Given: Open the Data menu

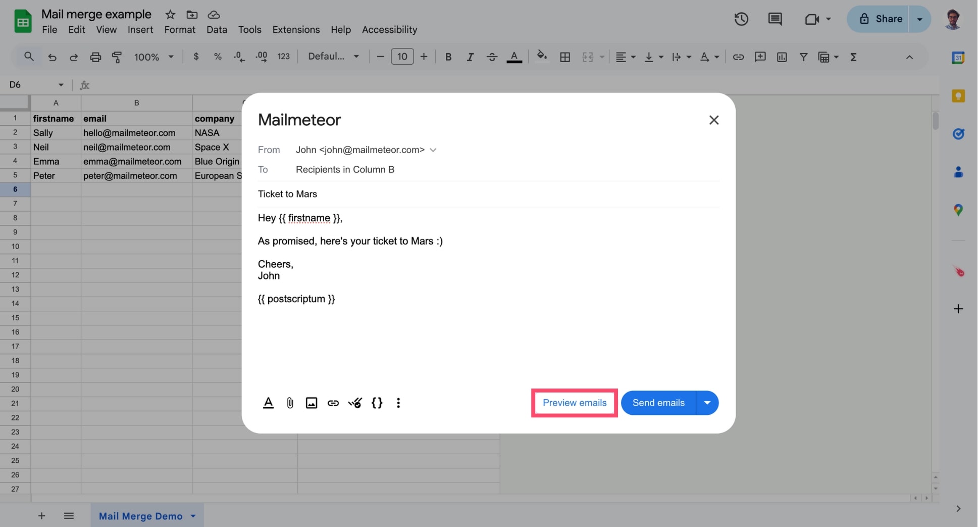Looking at the screenshot, I should click(x=217, y=30).
